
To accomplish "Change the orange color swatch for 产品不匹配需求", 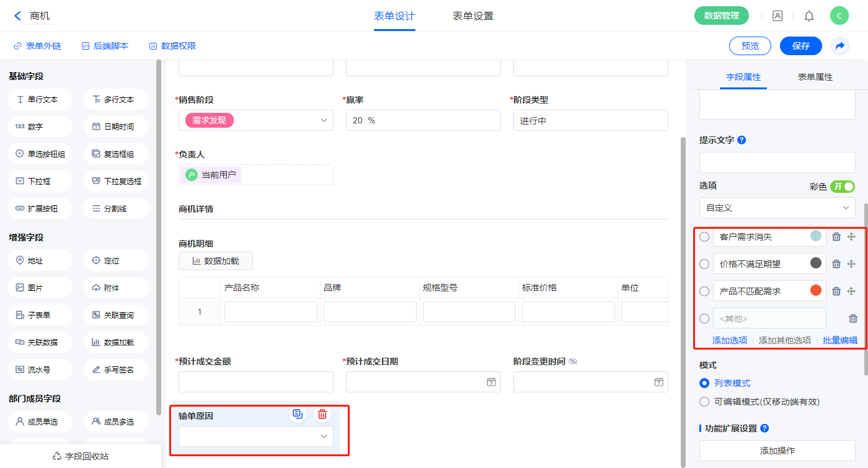I will point(816,290).
